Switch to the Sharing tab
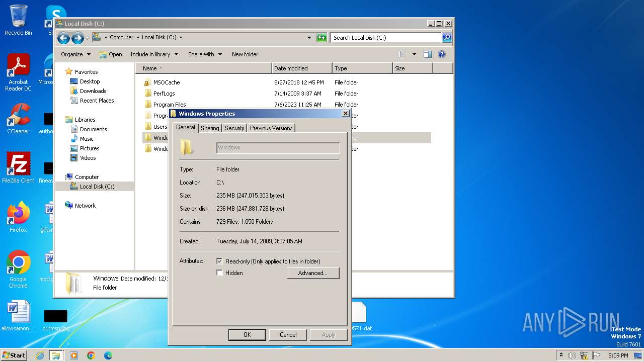Screen dimensions: 644x362 (x=210, y=128)
